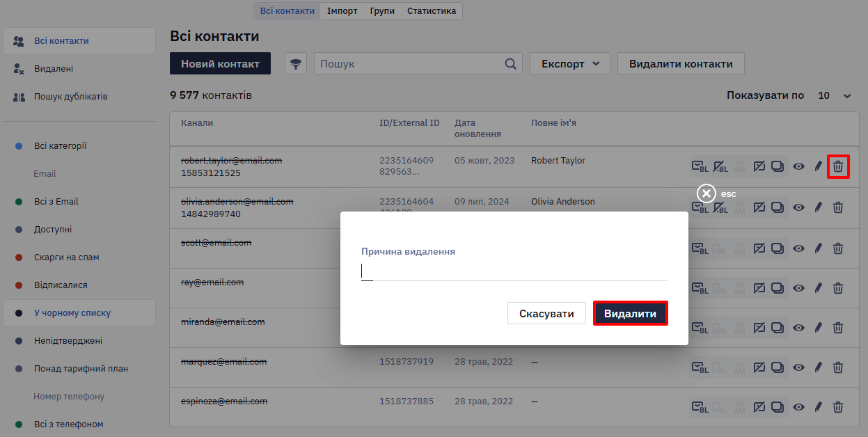Click crossed-envelope icon in espinoza@email.com row
The height and width of the screenshot is (437, 868).
[760, 406]
